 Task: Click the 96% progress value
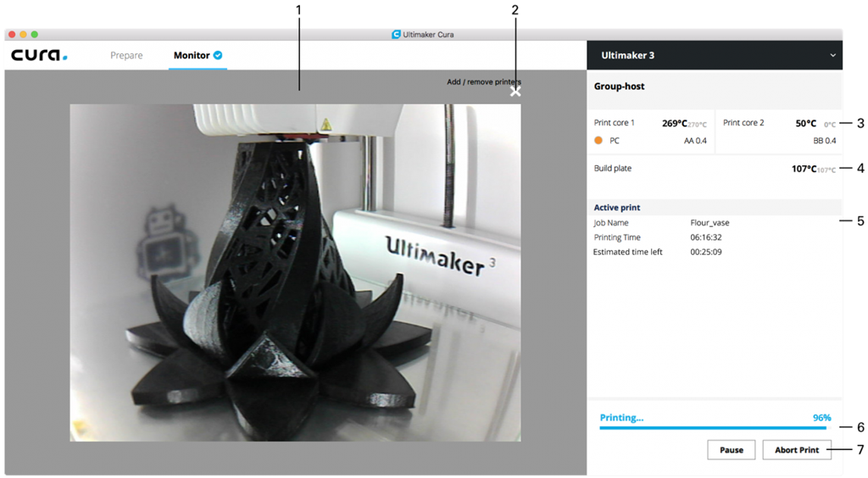click(822, 418)
